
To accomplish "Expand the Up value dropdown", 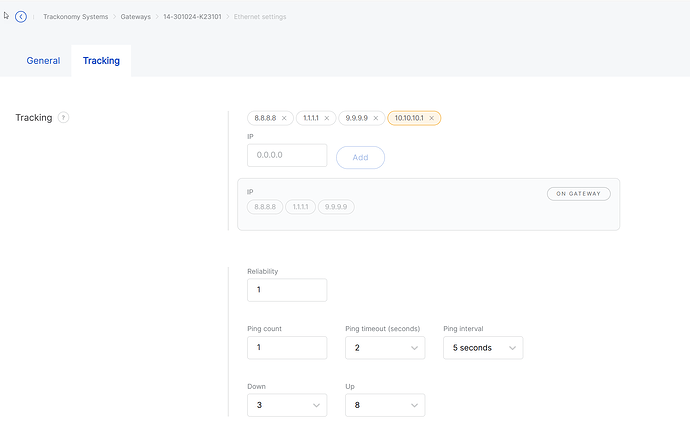I will point(384,405).
